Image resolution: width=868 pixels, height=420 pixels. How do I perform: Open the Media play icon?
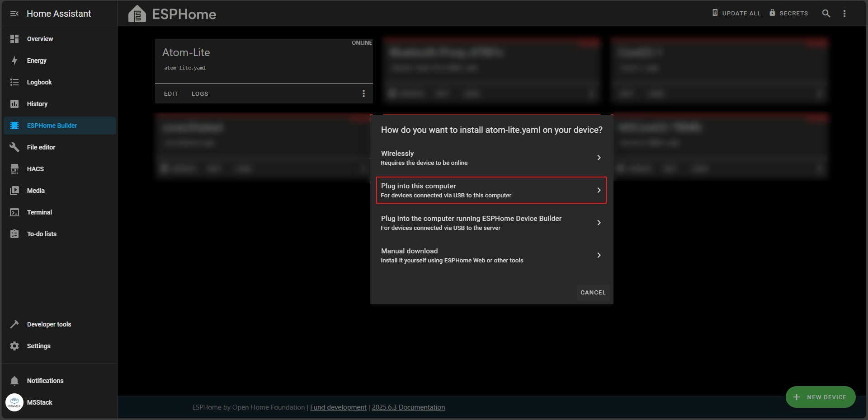(14, 191)
